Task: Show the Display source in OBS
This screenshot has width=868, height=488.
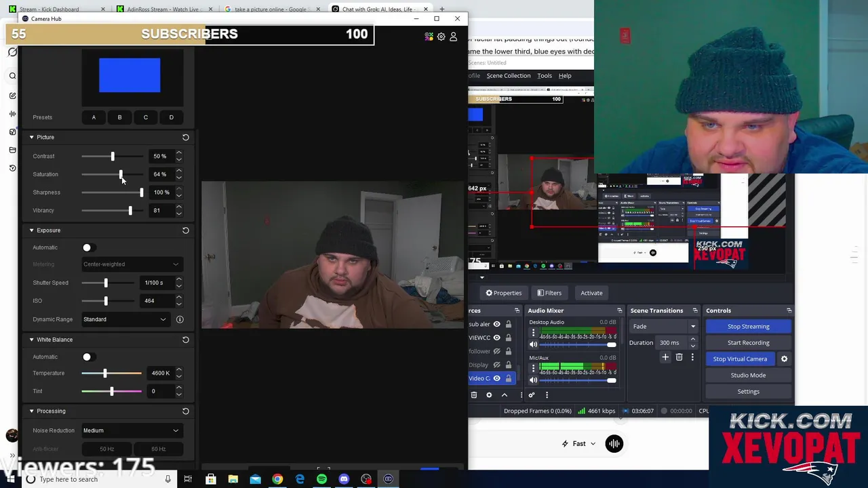Action: click(496, 365)
